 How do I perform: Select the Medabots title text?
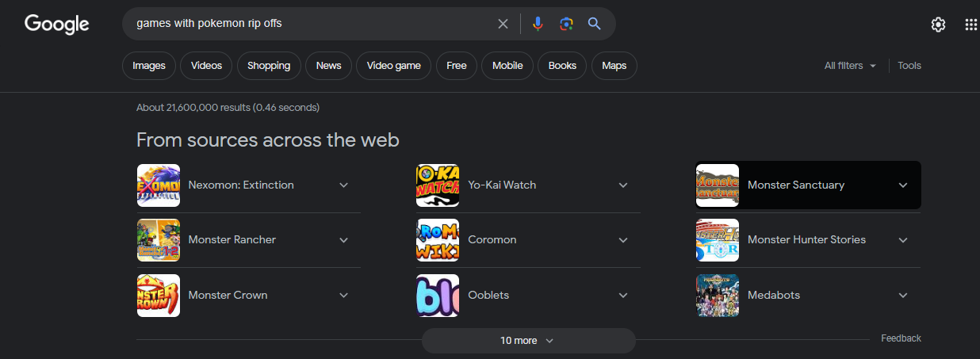pos(774,296)
